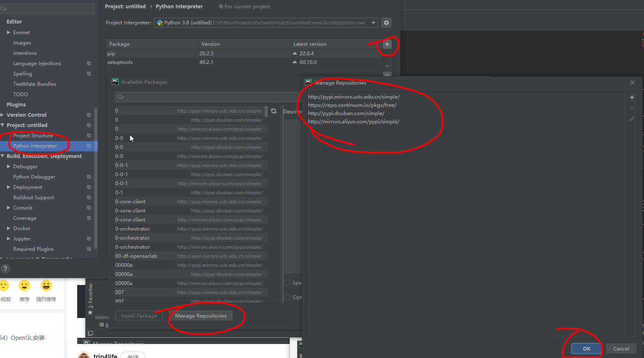Confirm with OK in Manage Repositories
The width and height of the screenshot is (644, 358).
[x=586, y=349]
